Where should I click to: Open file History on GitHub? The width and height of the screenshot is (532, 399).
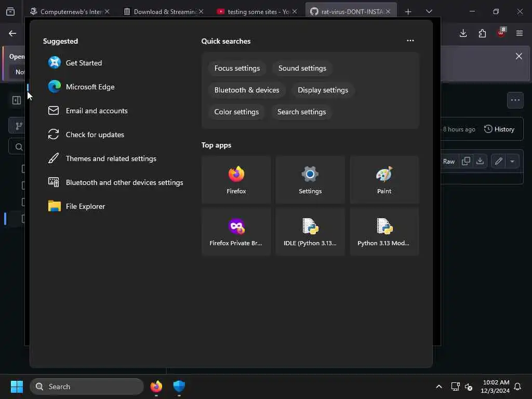point(499,129)
